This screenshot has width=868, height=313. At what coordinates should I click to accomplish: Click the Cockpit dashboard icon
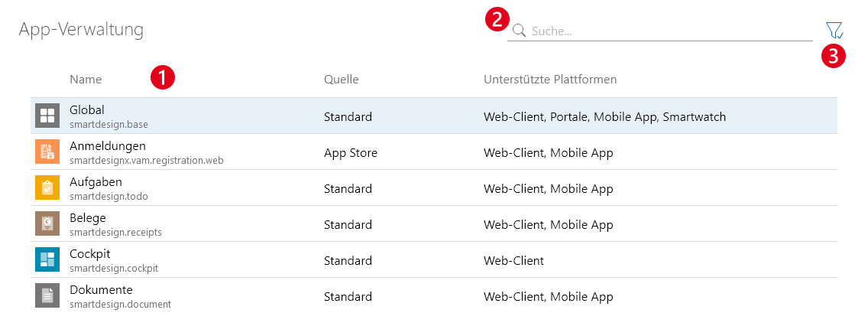click(47, 260)
